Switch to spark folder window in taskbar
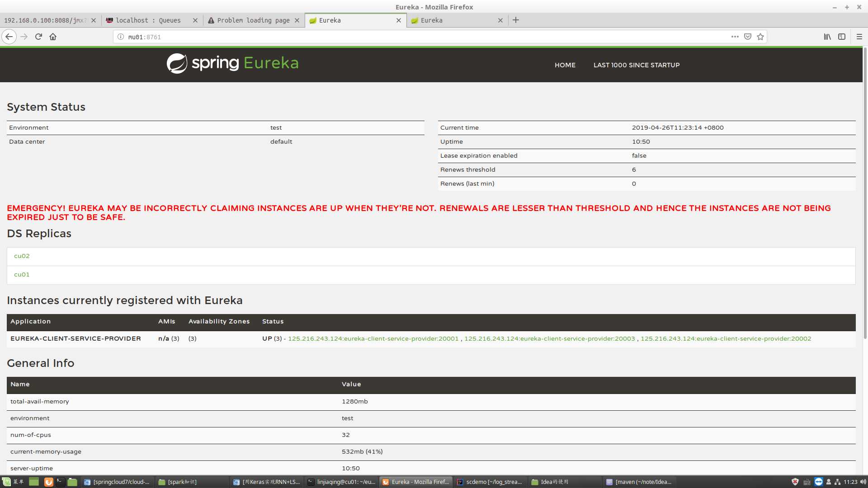The image size is (868, 488). pos(192,482)
